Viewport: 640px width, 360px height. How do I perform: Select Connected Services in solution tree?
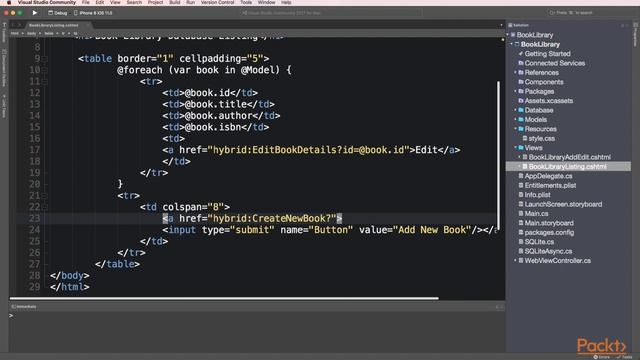[x=555, y=63]
